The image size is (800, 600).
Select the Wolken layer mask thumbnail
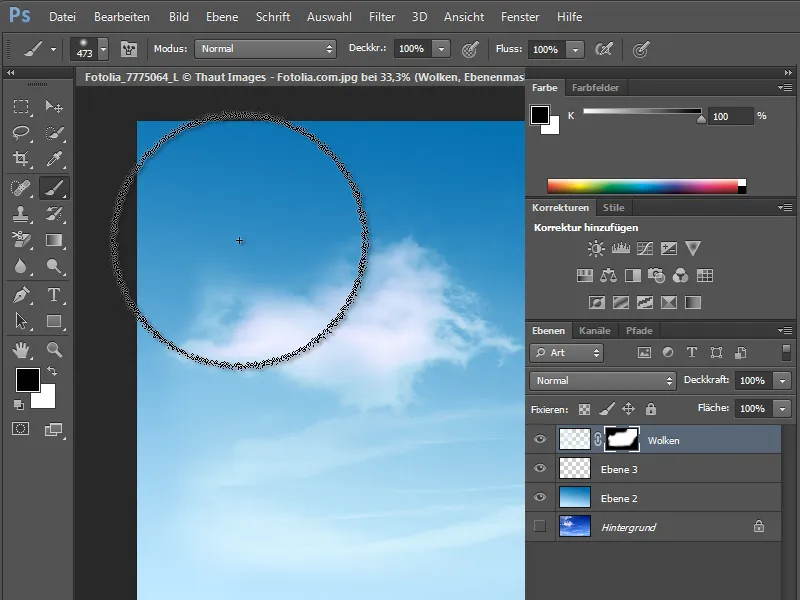621,439
